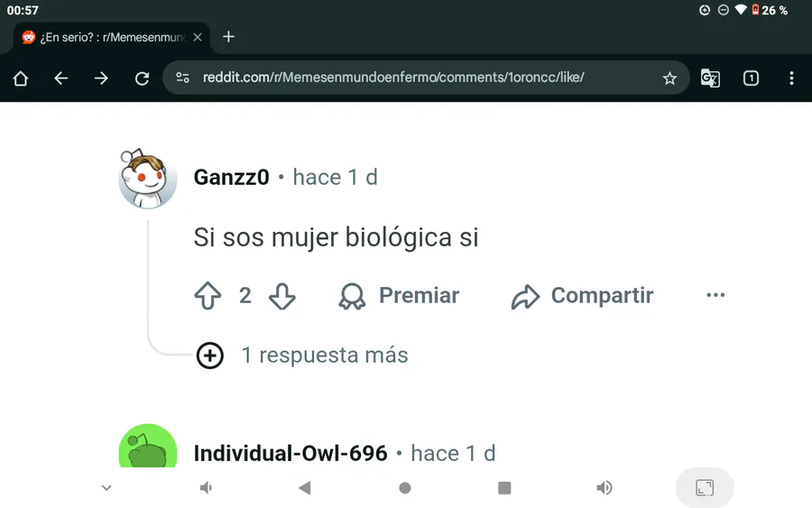Navigate forward with right arrow
This screenshot has width=812, height=508.
[x=101, y=79]
